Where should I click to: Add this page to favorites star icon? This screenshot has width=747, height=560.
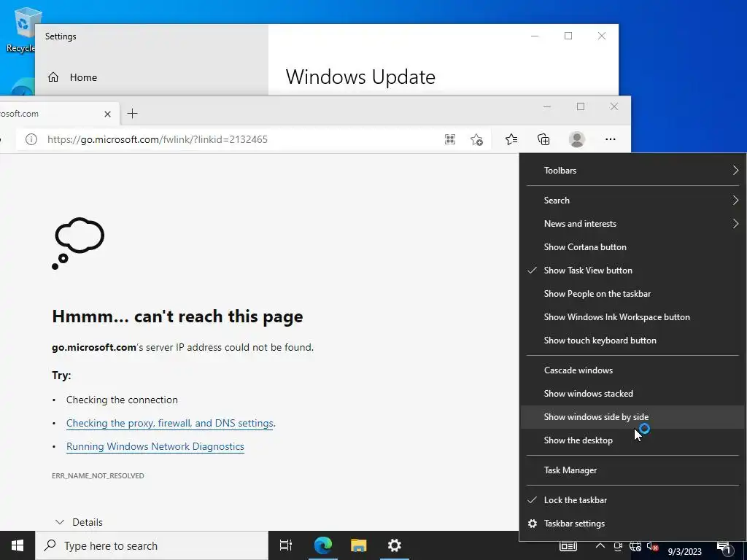[476, 139]
